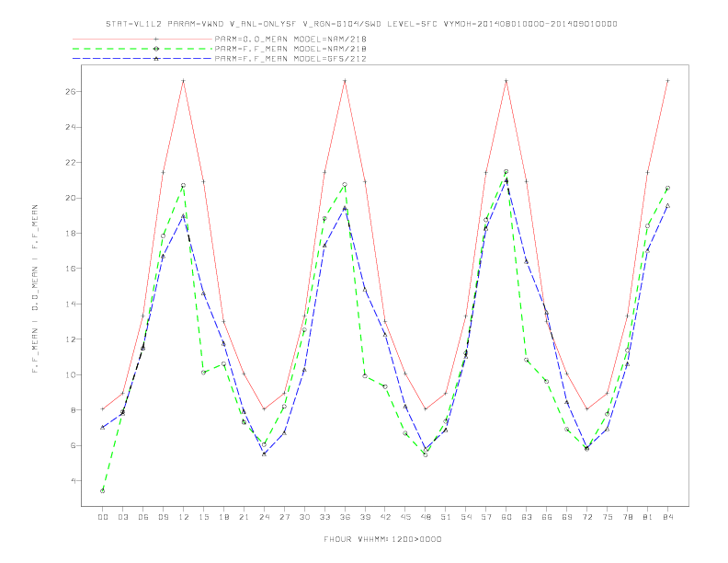Click x-axis tick label 42
The width and height of the screenshot is (728, 563).
coord(385,517)
